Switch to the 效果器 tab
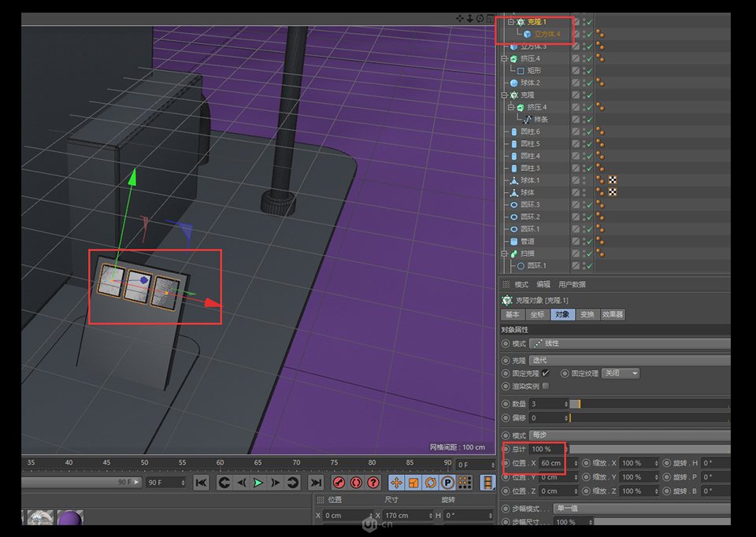The image size is (756, 537). click(613, 315)
